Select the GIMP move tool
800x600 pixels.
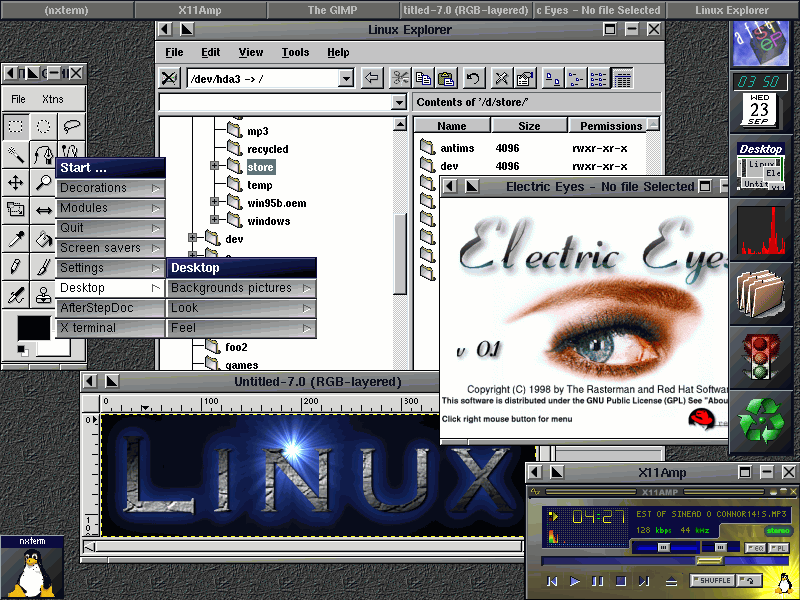(16, 182)
